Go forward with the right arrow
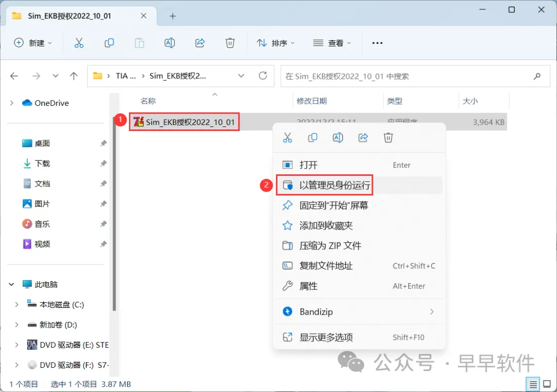557x392 pixels. tap(36, 76)
